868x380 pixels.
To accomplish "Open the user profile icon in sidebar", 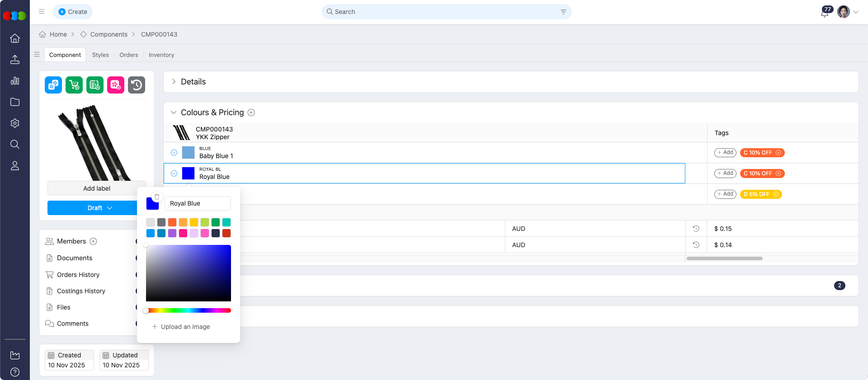I will click(15, 166).
